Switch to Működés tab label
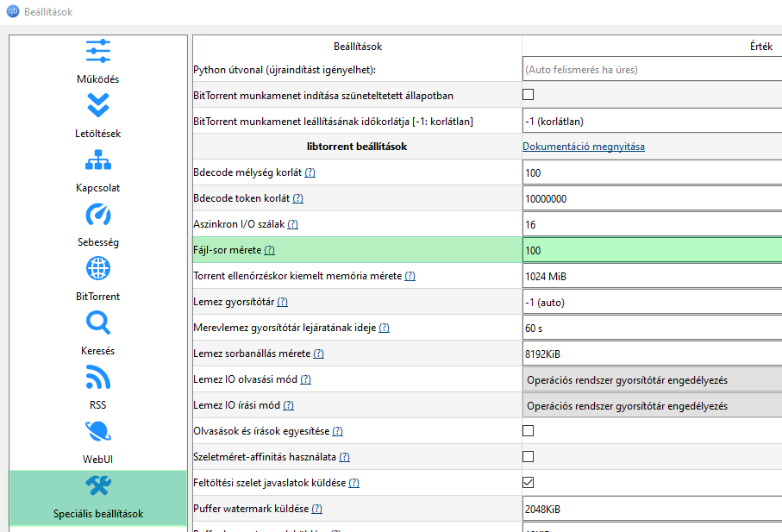This screenshot has height=532, width=782. point(97,78)
